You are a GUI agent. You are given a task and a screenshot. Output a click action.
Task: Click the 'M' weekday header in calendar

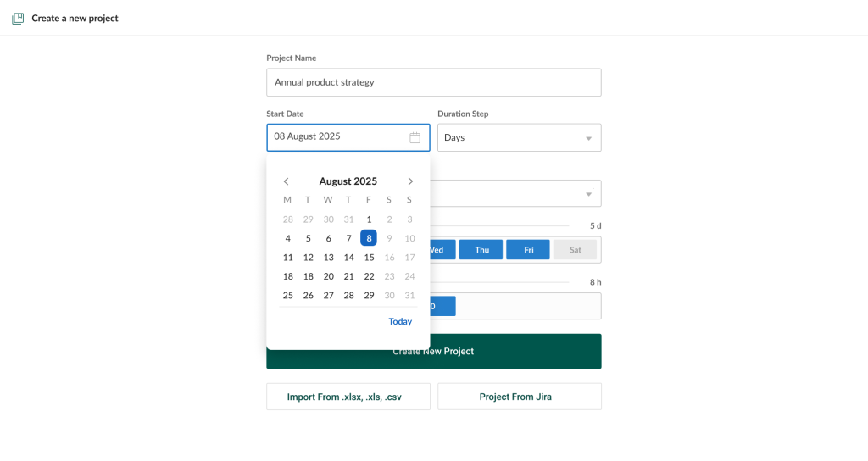click(287, 200)
